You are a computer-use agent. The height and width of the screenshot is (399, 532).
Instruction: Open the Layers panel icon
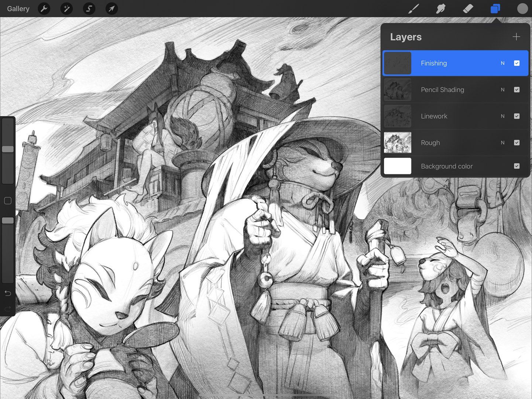pyautogui.click(x=495, y=8)
